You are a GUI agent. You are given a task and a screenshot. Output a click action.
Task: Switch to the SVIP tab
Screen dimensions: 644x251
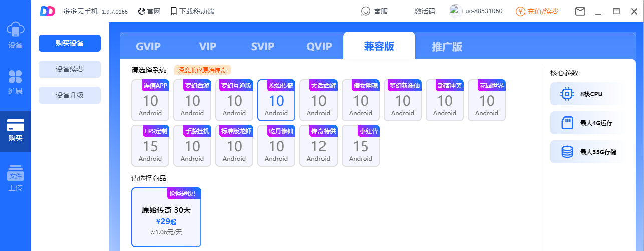(x=263, y=47)
